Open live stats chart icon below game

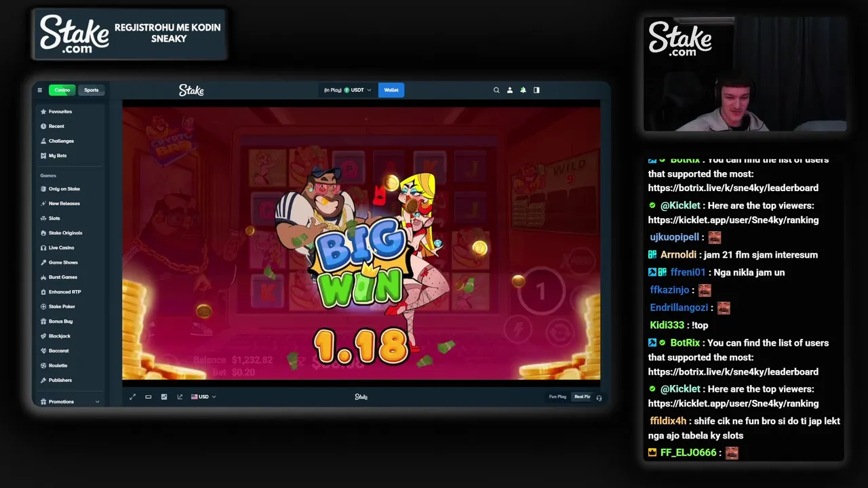(x=163, y=397)
